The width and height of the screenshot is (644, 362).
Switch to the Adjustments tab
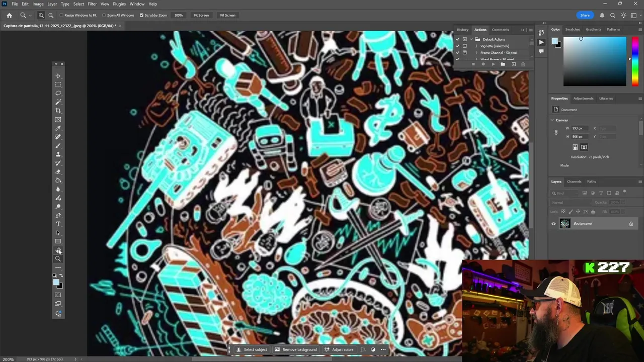pyautogui.click(x=583, y=99)
